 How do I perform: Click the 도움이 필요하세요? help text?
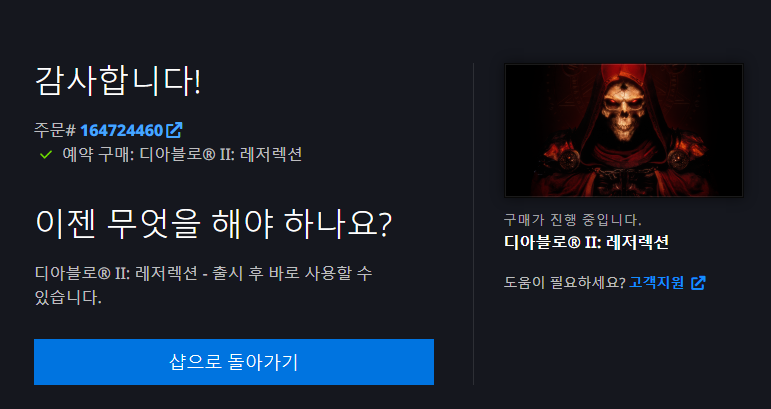564,283
